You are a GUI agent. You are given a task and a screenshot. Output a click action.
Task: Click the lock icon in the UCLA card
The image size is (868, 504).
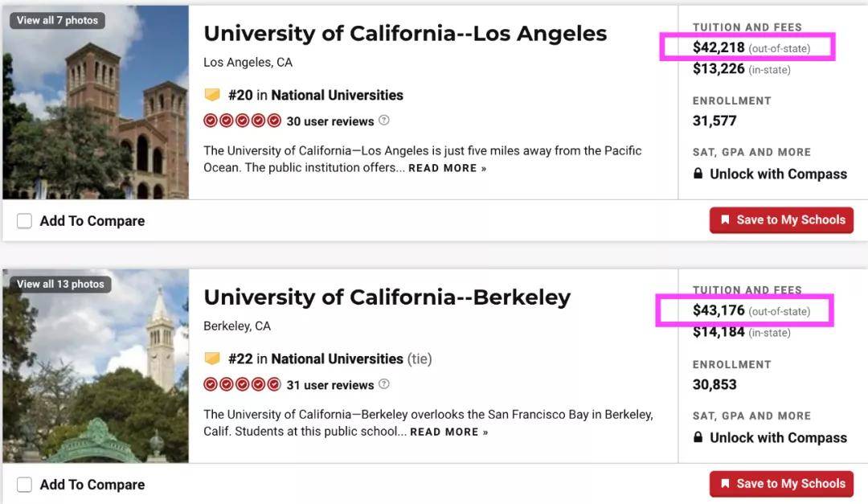(698, 174)
